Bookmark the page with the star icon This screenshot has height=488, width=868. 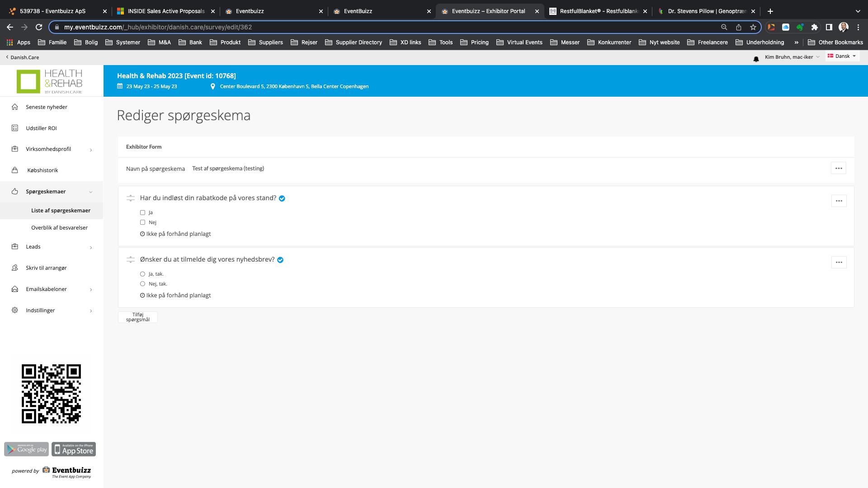(753, 27)
